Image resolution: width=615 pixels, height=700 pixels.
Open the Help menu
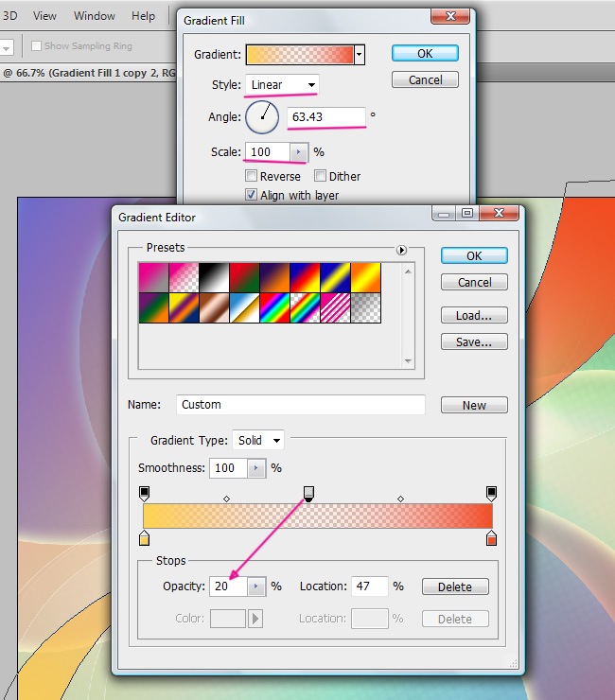143,16
